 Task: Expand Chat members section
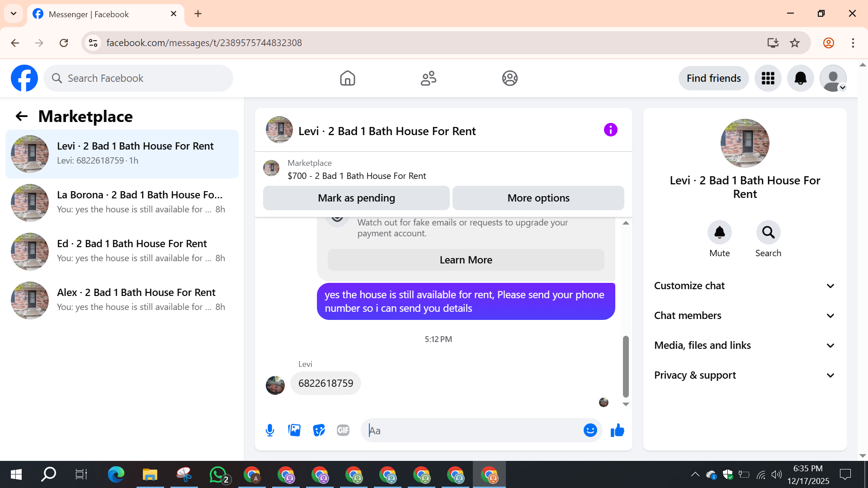pos(745,315)
